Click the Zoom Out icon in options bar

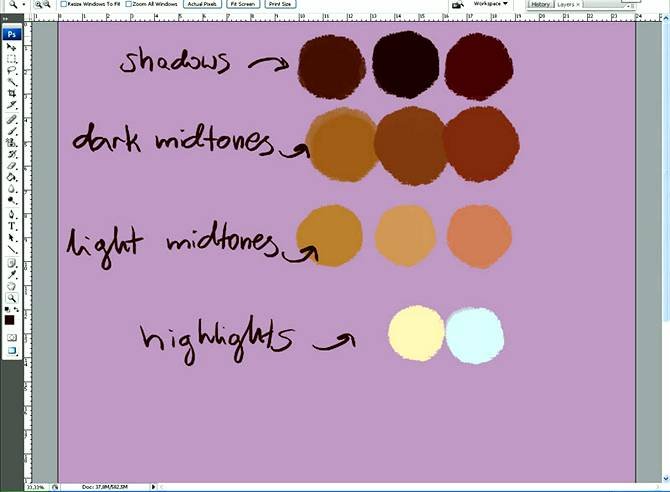47,4
